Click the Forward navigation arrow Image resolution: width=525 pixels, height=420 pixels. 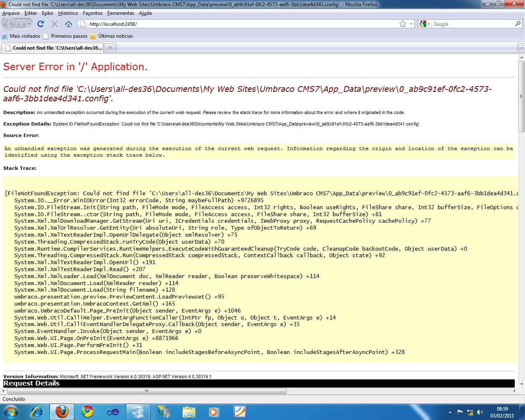click(21, 24)
